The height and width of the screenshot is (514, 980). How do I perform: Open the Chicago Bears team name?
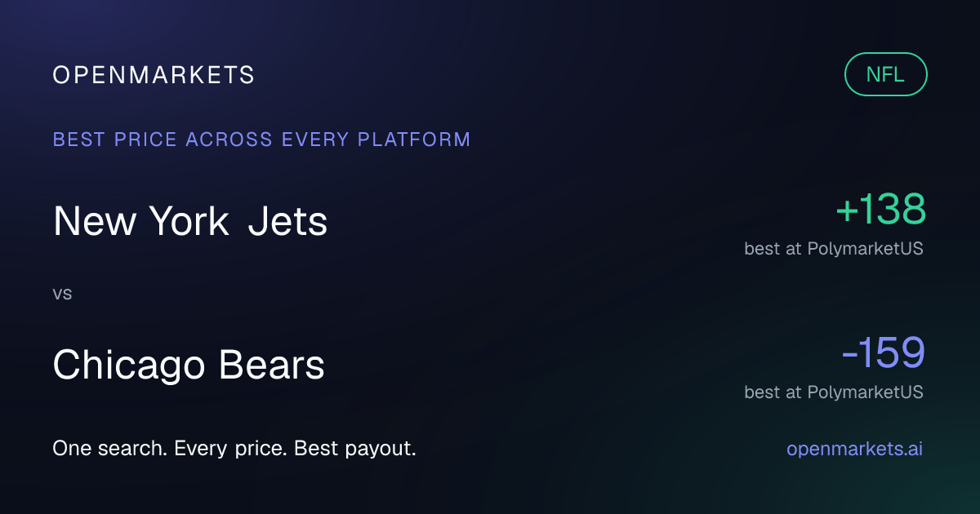[x=189, y=366]
